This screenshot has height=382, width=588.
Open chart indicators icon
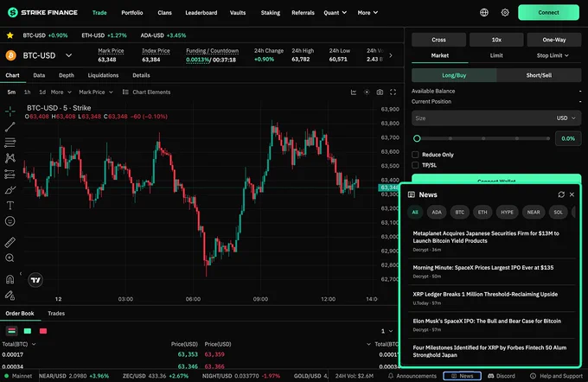(354, 92)
